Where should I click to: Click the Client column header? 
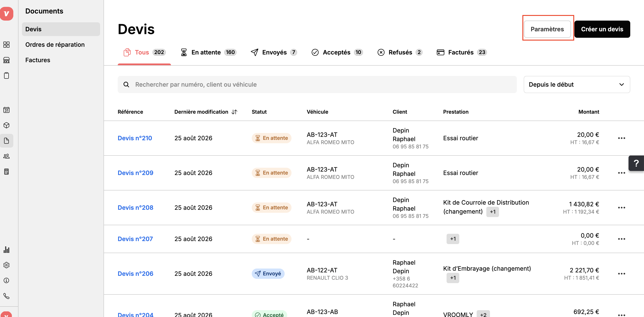click(x=400, y=112)
